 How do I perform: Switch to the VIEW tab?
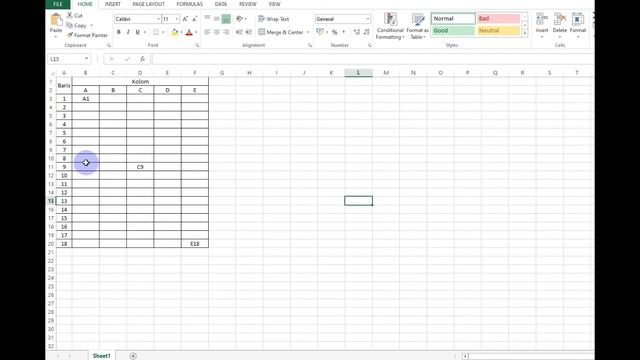tap(274, 4)
